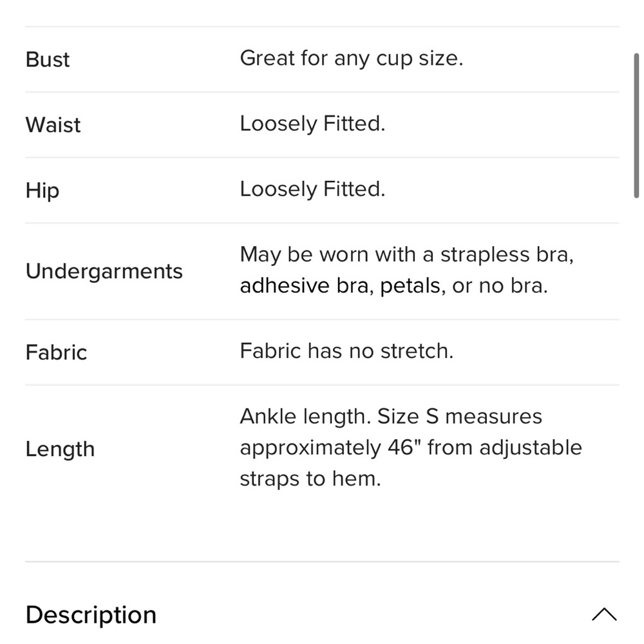Select the Waist row label

(x=53, y=125)
